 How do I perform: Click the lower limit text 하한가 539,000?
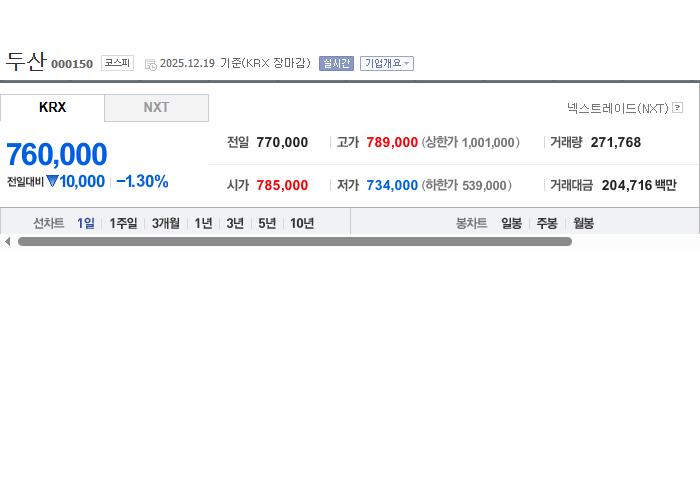(x=467, y=185)
